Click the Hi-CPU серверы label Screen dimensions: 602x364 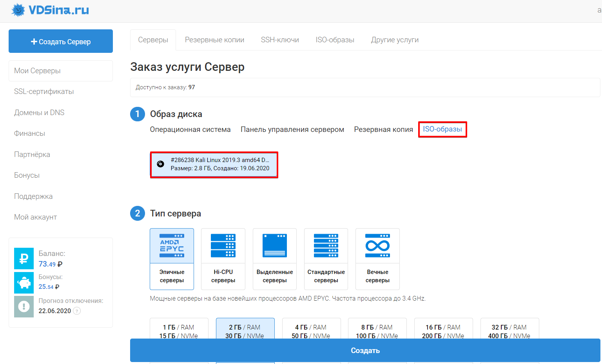click(223, 276)
